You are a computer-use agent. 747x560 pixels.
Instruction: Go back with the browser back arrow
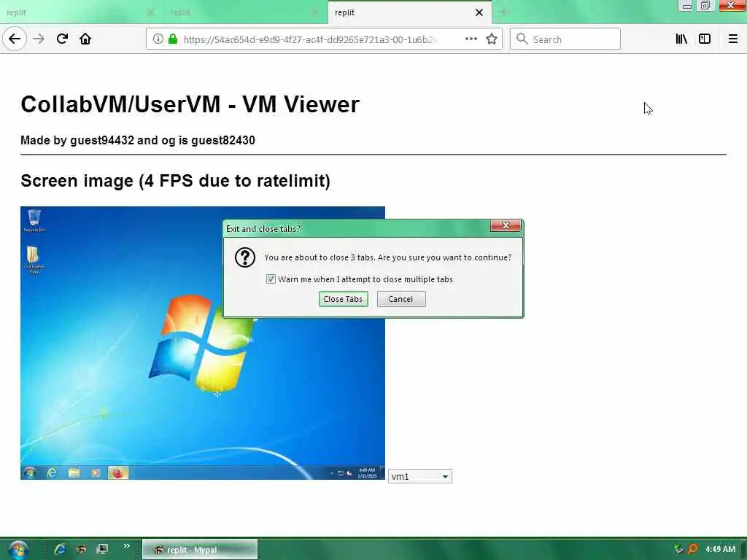coord(15,39)
